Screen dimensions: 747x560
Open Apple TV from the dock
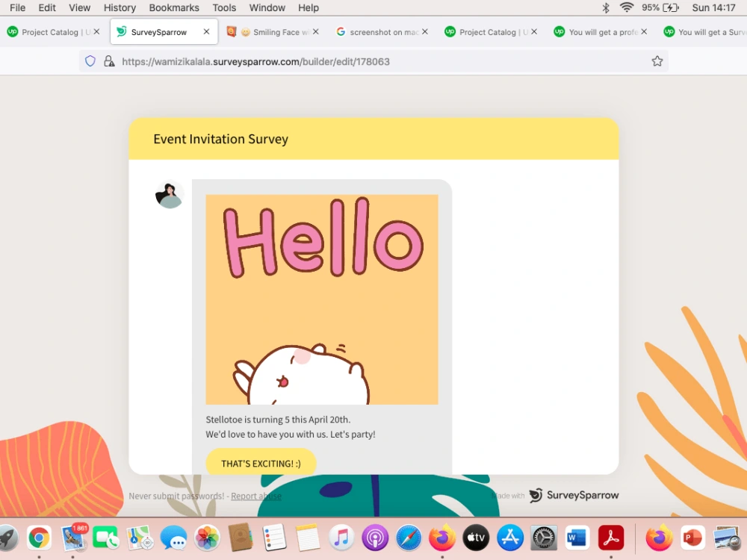point(476,538)
